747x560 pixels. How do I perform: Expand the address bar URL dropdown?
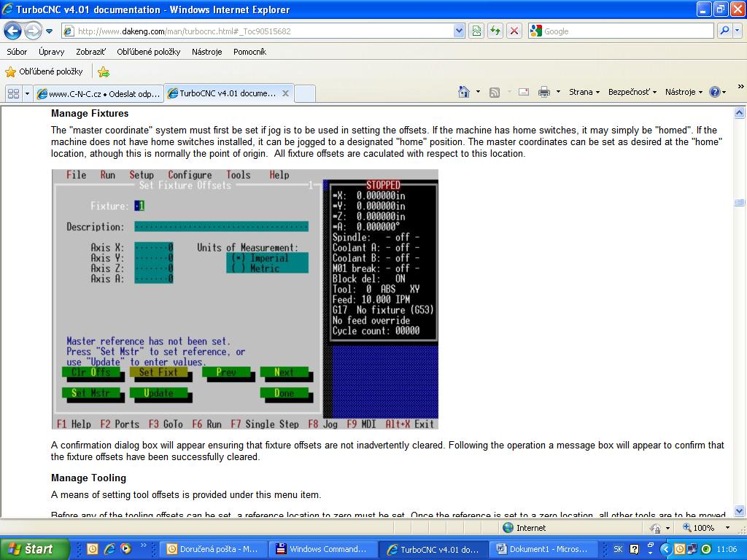[x=459, y=31]
